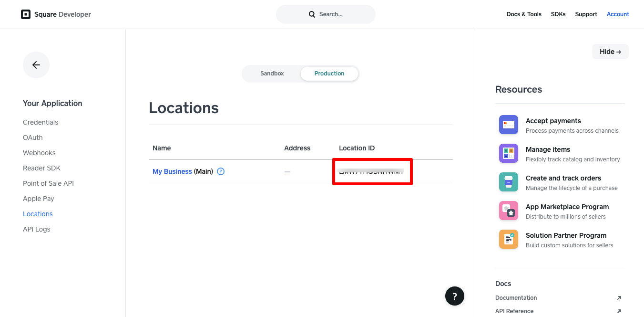The width and height of the screenshot is (644, 317).
Task: Click the Your Application sidebar heading
Action: 52,103
